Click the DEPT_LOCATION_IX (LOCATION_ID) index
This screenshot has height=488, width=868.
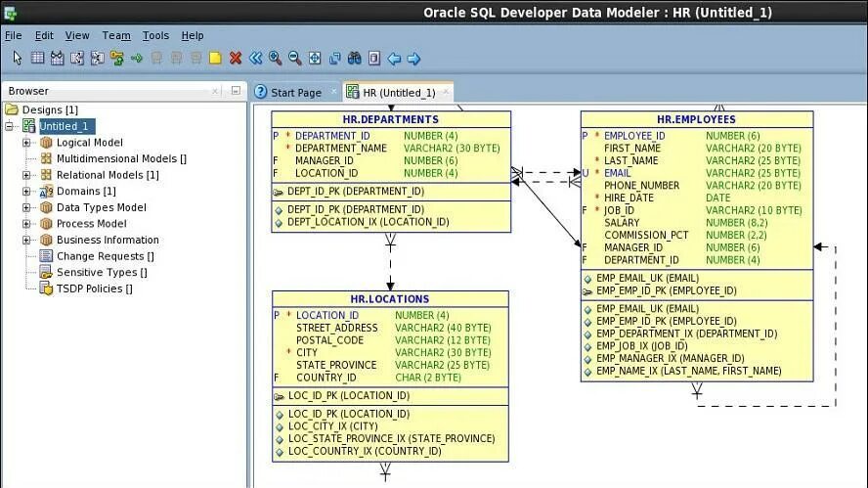click(369, 222)
